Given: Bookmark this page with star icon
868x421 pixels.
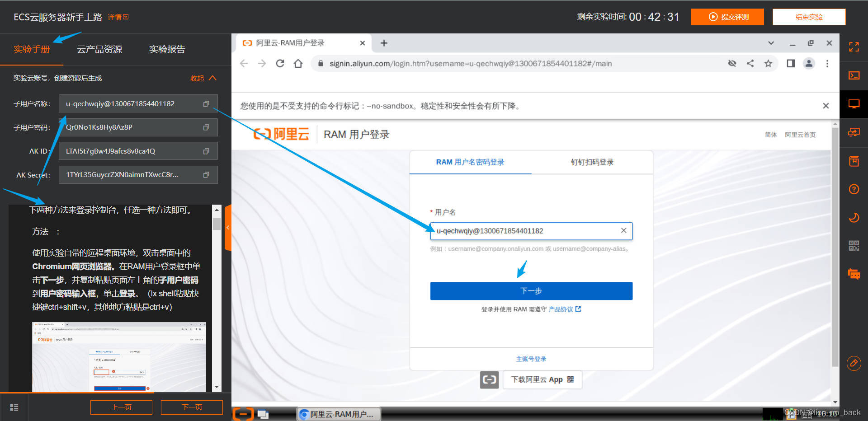Looking at the screenshot, I should (768, 64).
